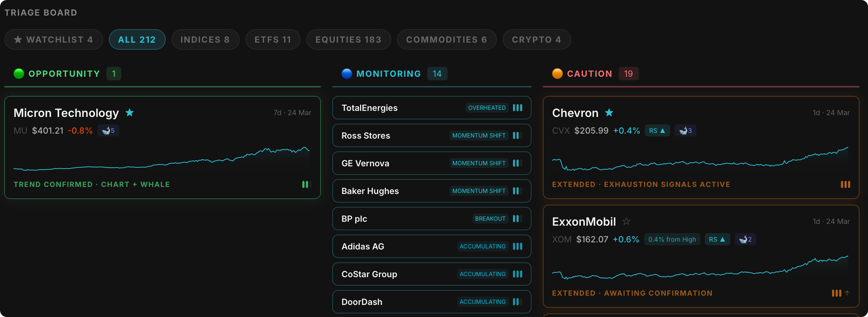
Task: Click the ExxonMobil whale 2 badge
Action: (745, 239)
